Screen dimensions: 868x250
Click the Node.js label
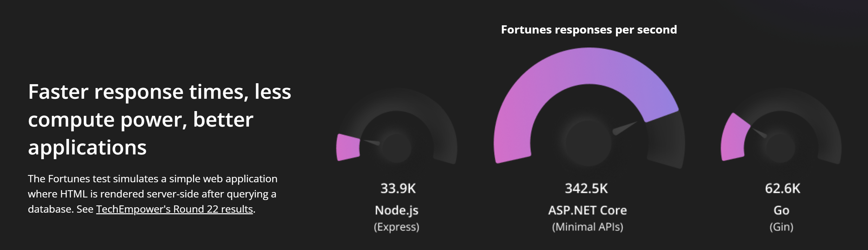397,210
